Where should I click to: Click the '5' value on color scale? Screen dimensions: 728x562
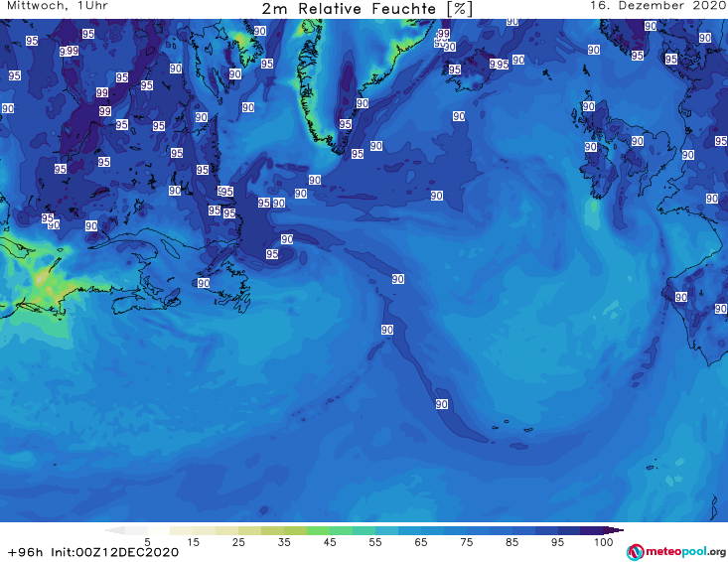[147, 542]
